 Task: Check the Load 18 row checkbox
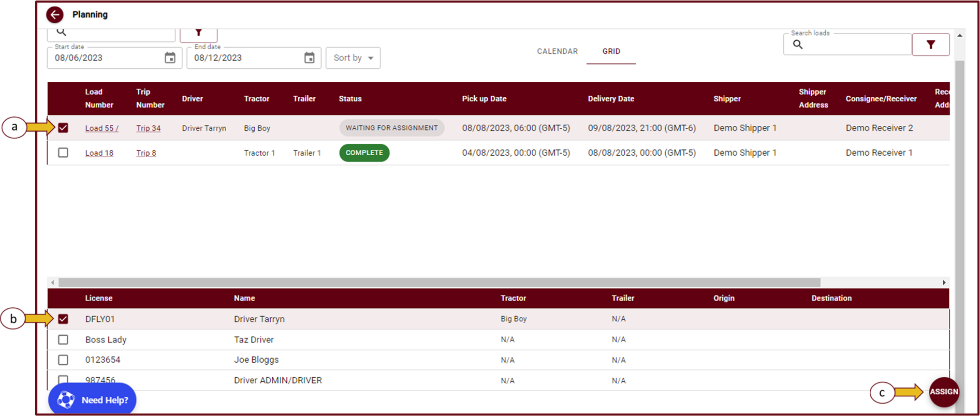[x=63, y=153]
